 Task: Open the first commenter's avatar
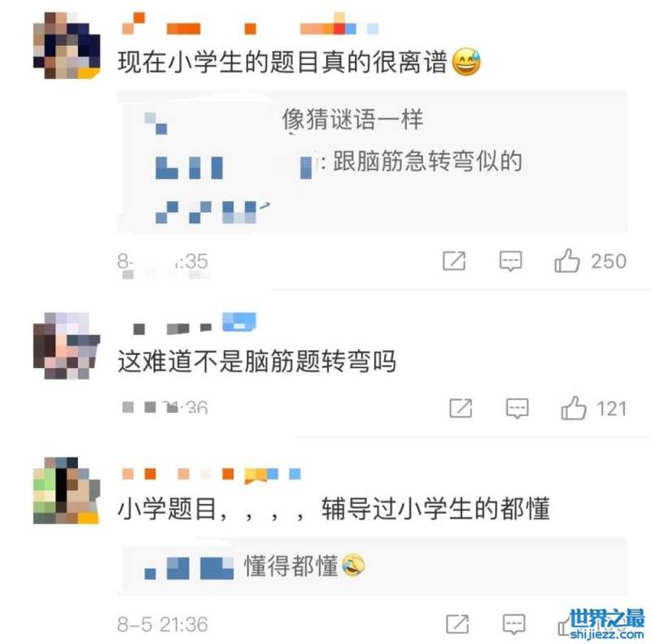(67, 46)
